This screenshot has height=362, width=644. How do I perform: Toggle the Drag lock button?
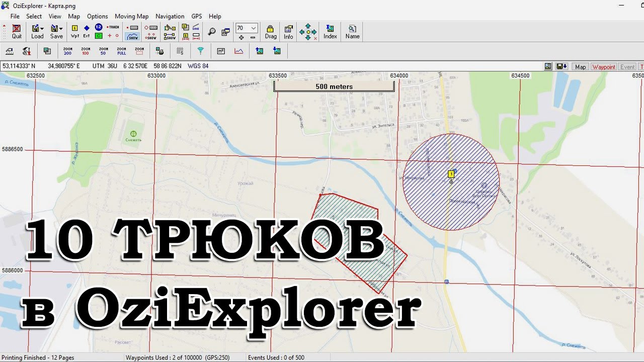271,31
